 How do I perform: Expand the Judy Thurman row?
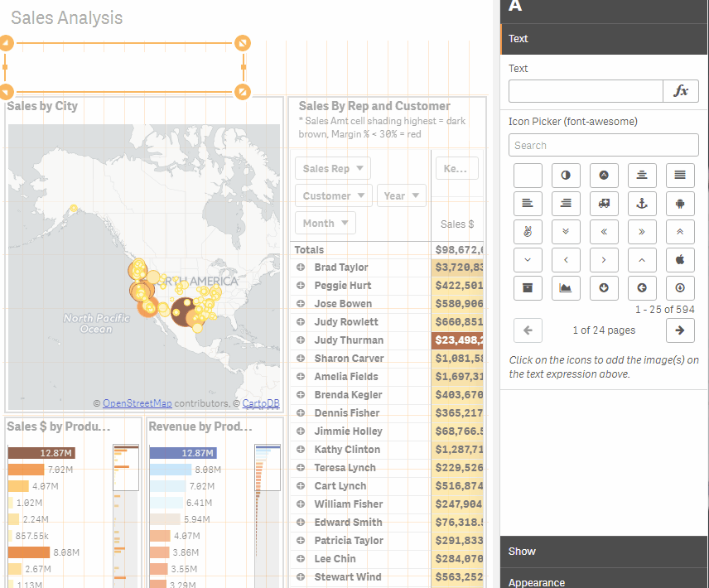[x=300, y=340]
